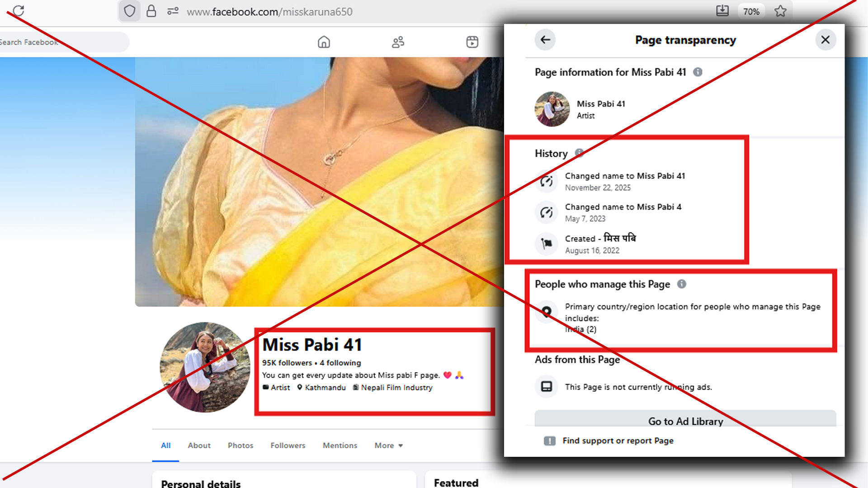This screenshot has height=488, width=868.
Task: Expand the More dropdown in profile tabs
Action: point(388,446)
